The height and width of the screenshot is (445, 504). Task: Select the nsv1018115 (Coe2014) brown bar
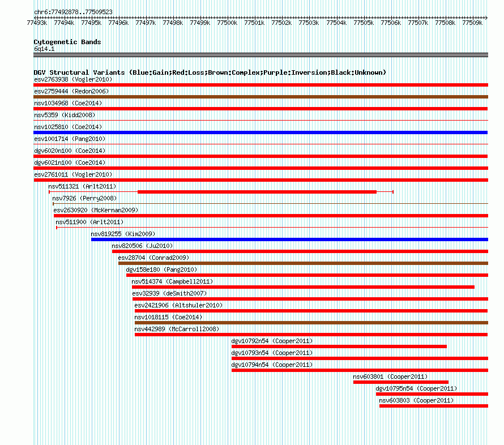(x=311, y=323)
